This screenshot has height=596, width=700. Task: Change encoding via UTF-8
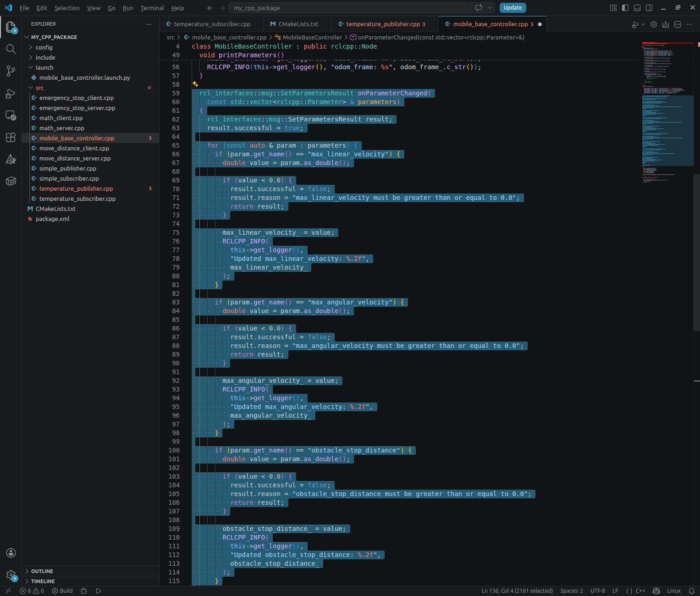click(x=597, y=591)
